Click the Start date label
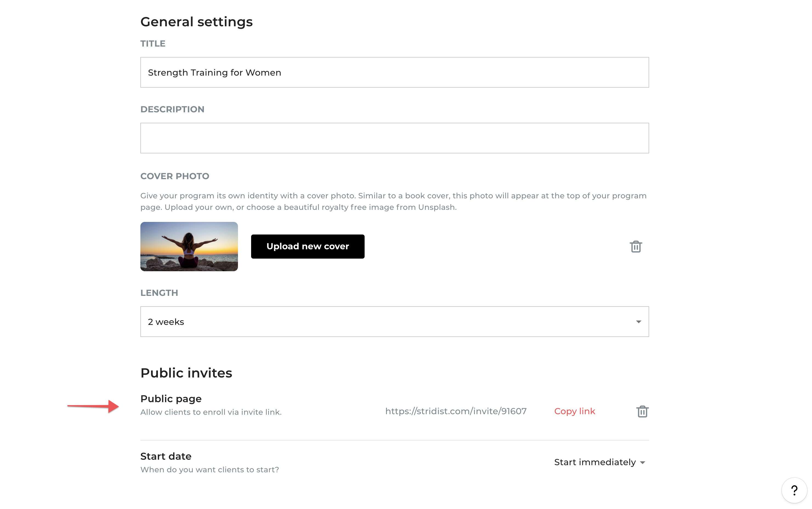 pos(166,456)
